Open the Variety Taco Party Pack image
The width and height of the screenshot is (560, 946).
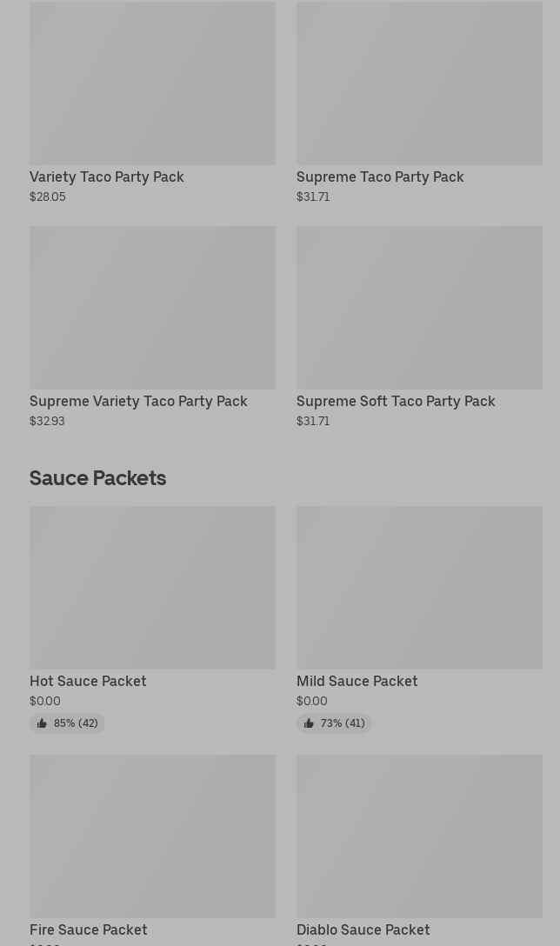coord(152,83)
